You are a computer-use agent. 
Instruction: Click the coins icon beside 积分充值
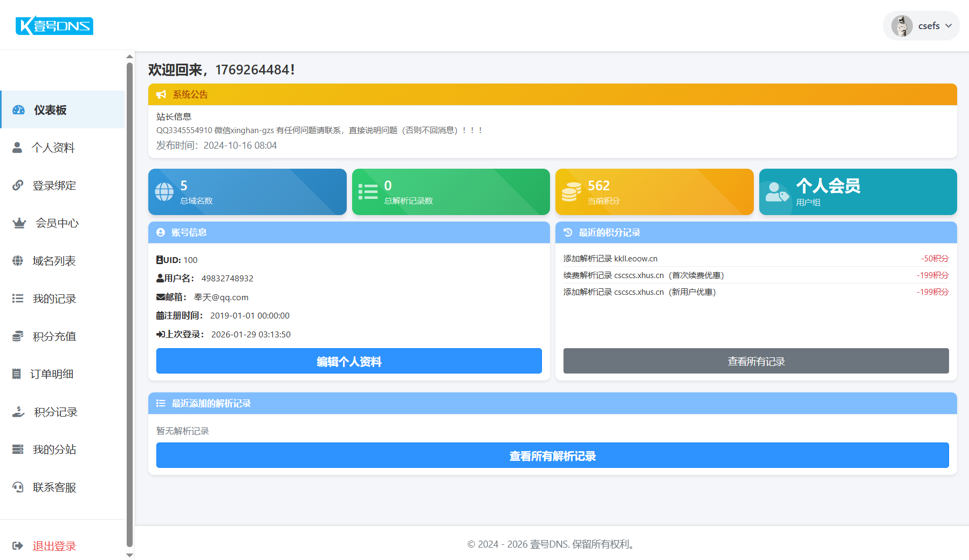click(18, 336)
